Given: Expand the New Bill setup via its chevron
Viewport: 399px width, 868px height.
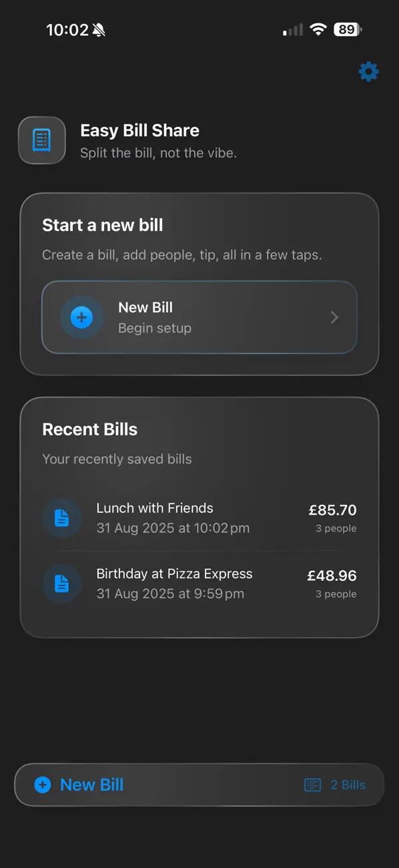Looking at the screenshot, I should [334, 317].
